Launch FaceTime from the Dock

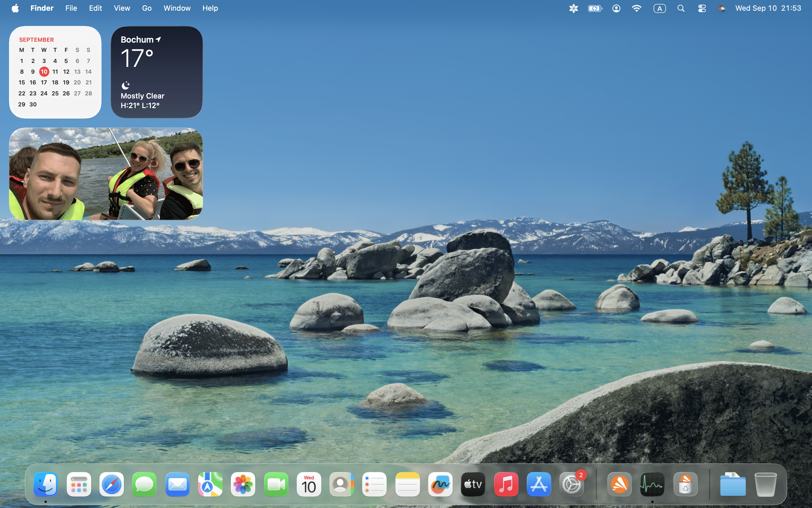pyautogui.click(x=276, y=484)
